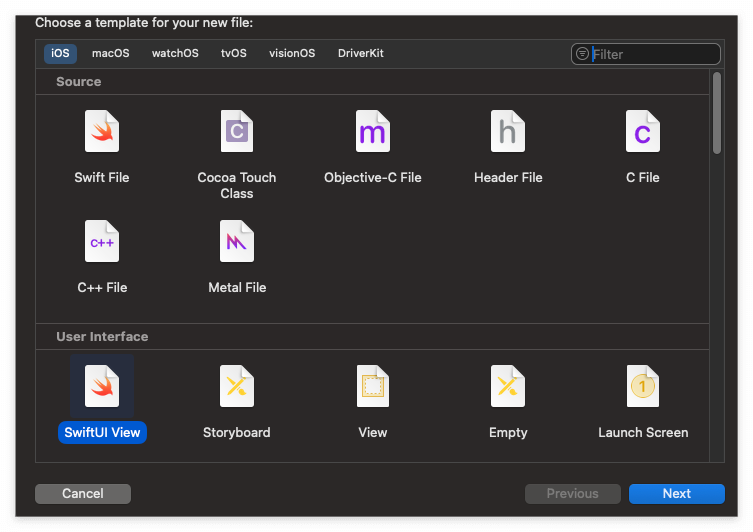Click the 'Header File' label
The image size is (753, 532).
click(508, 178)
